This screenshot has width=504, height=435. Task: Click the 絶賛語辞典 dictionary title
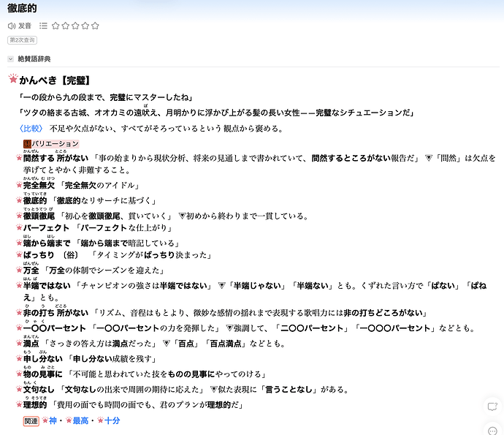tap(34, 59)
